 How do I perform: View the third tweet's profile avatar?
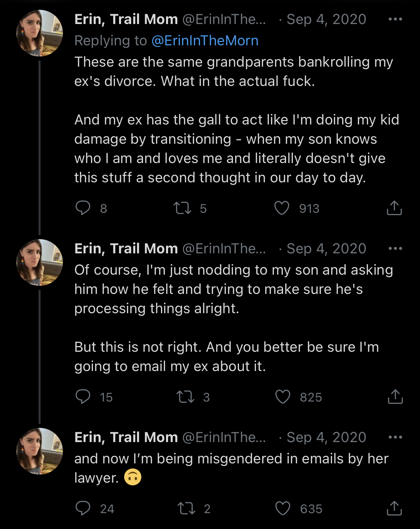pyautogui.click(x=40, y=451)
